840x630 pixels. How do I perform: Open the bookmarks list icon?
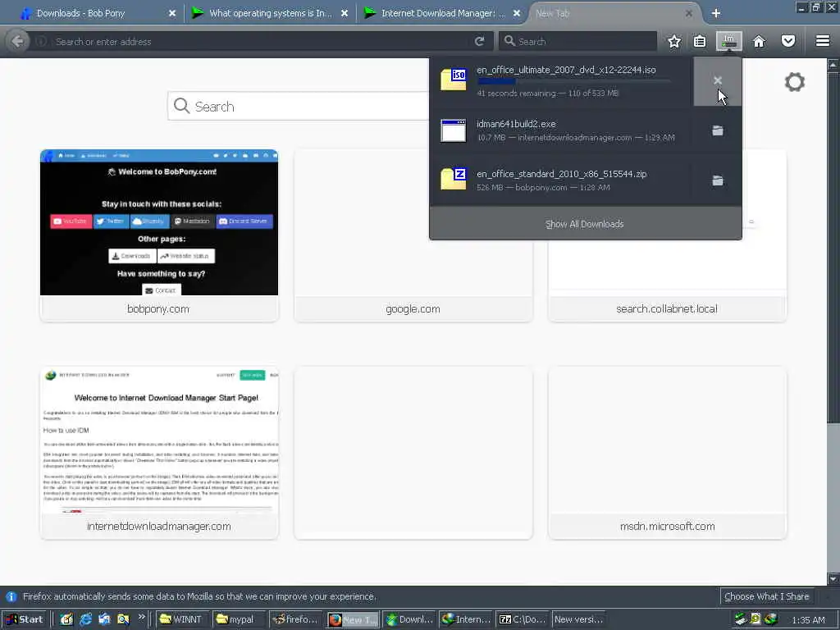(x=700, y=41)
